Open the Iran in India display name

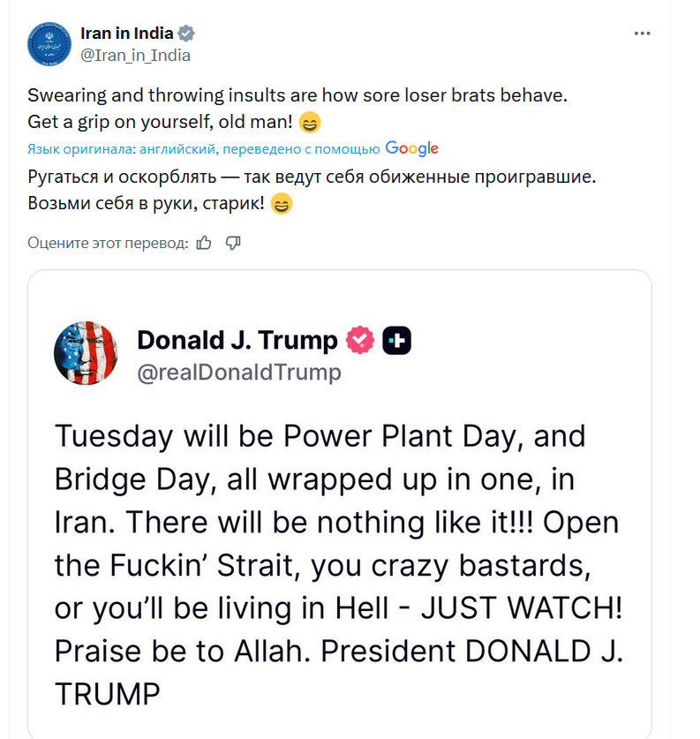point(127,34)
